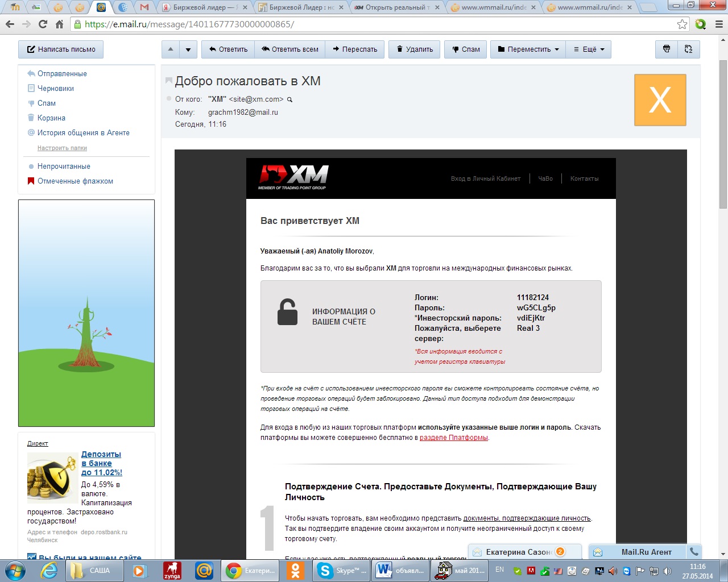Open the Mail.Ru Agent taskbar icon
Image resolution: width=728 pixels, height=582 pixels.
204,570
